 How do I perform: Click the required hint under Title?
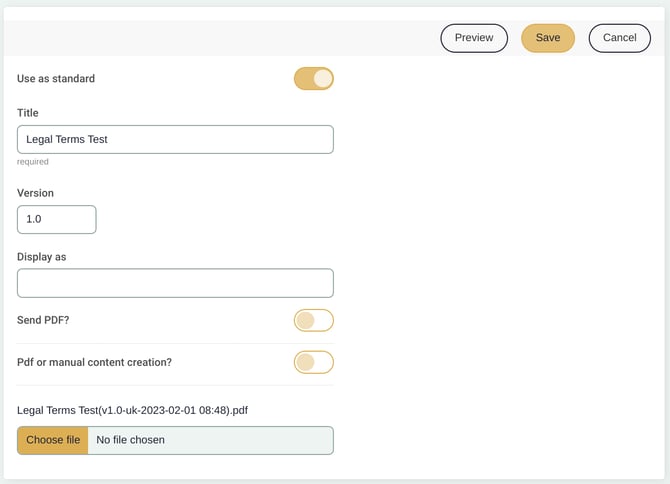32,161
